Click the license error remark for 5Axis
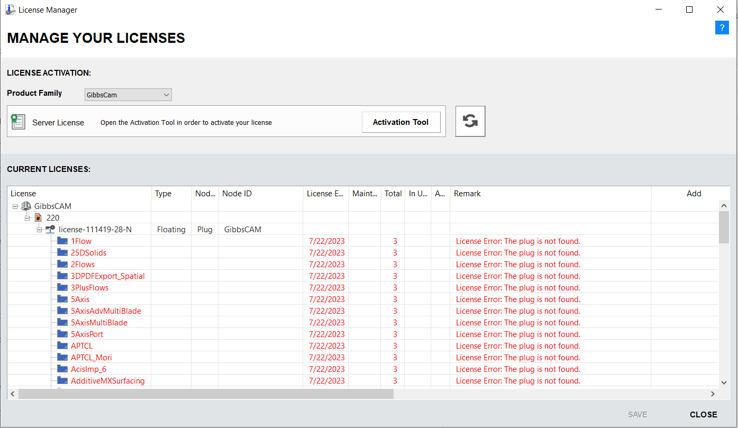 pyautogui.click(x=518, y=299)
